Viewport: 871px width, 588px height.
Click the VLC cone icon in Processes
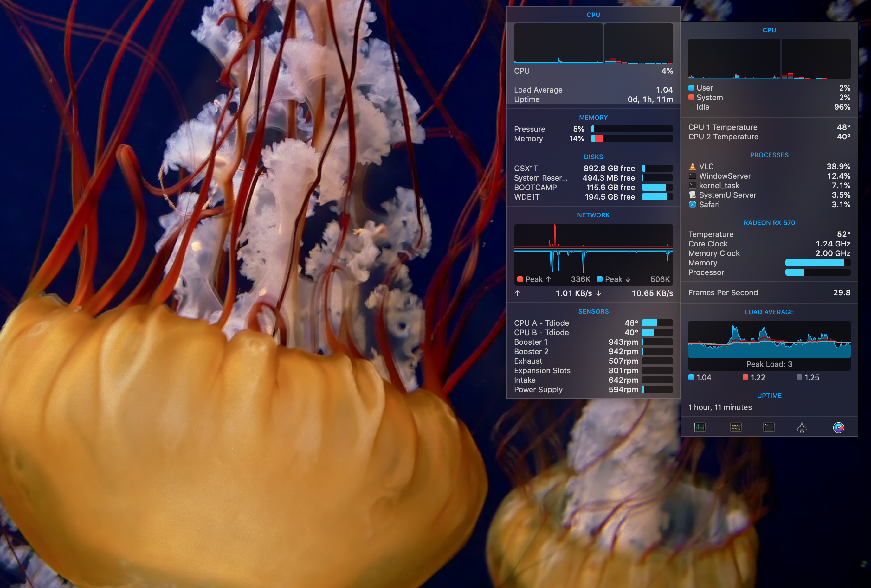(x=692, y=167)
